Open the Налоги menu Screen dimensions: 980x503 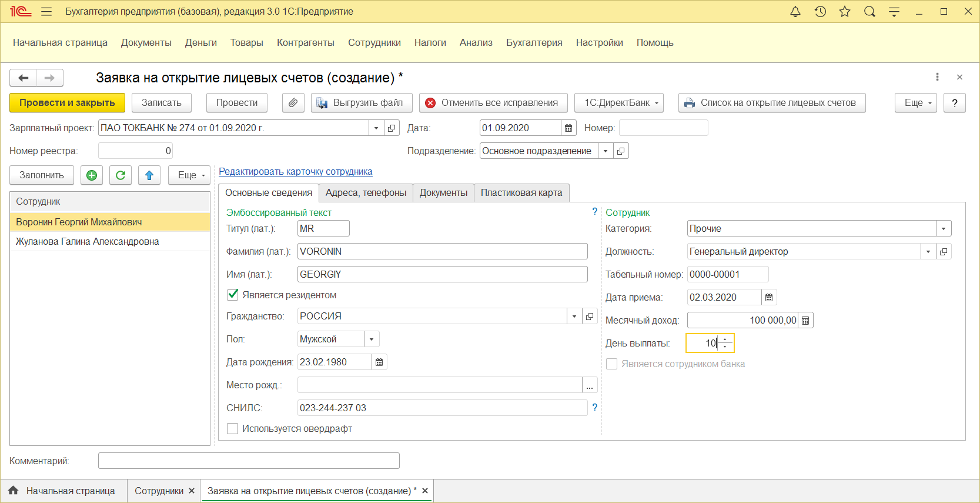click(x=430, y=43)
